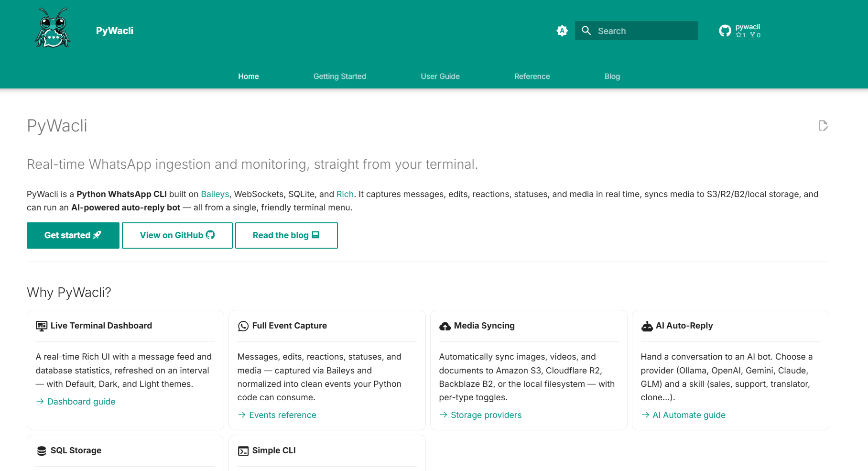Click the rocket icon on Get started

97,235
